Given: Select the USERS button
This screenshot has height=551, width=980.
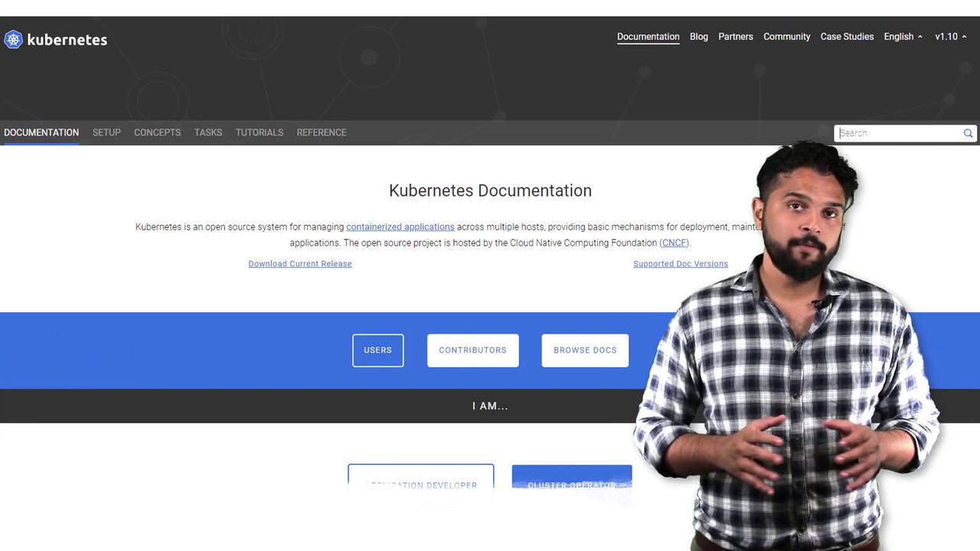Looking at the screenshot, I should 377,350.
